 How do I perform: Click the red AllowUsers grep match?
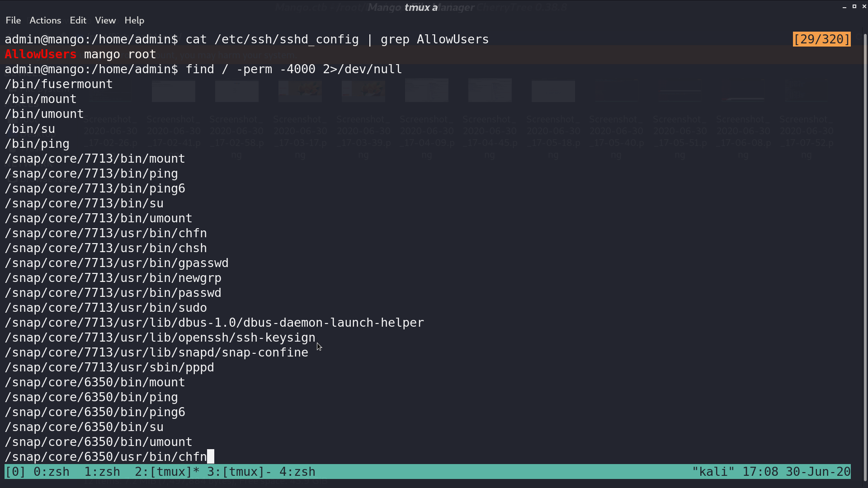[41, 54]
